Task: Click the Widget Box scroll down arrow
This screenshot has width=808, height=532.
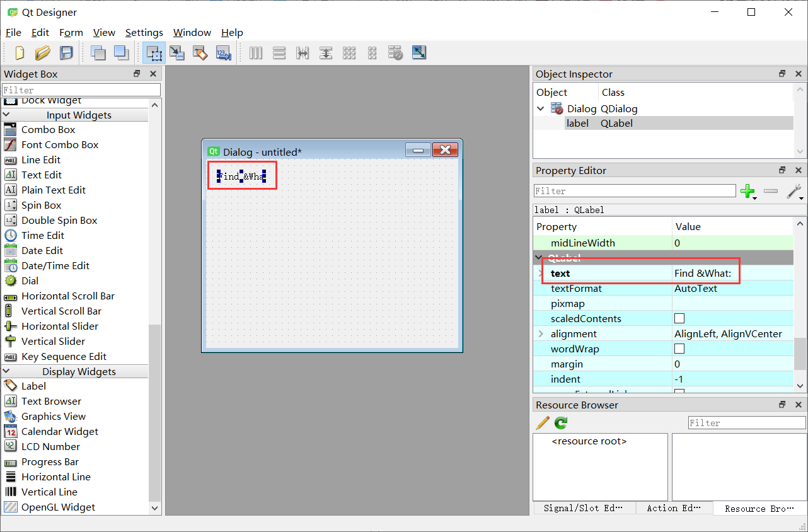Action: pyautogui.click(x=155, y=507)
